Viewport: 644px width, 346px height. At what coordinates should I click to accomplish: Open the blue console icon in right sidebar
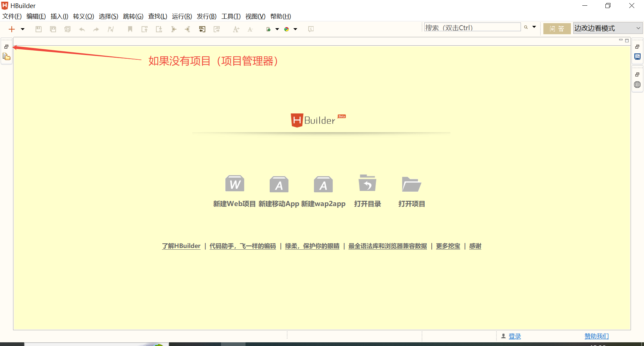tap(637, 56)
